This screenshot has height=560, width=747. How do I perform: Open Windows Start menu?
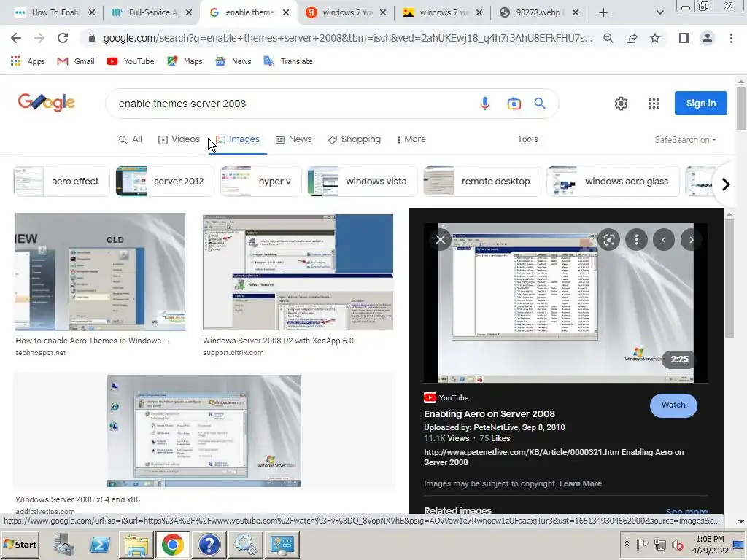(x=20, y=544)
